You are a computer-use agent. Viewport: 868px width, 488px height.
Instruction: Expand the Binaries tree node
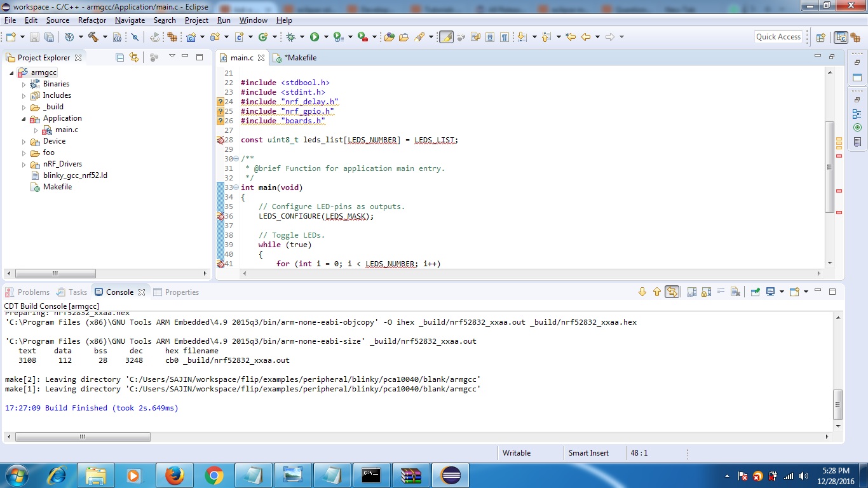pyautogui.click(x=24, y=84)
